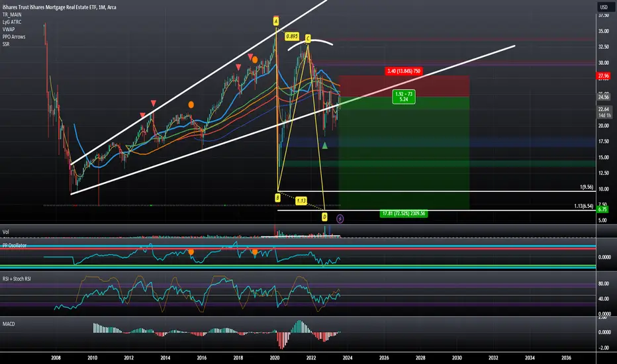Click the Vol pane label

click(5, 232)
